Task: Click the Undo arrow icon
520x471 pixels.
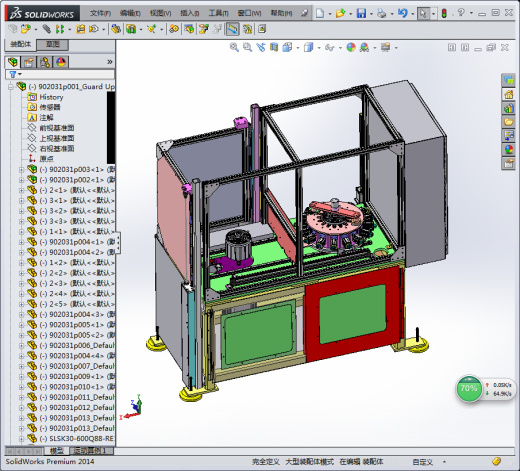Action: [403, 13]
